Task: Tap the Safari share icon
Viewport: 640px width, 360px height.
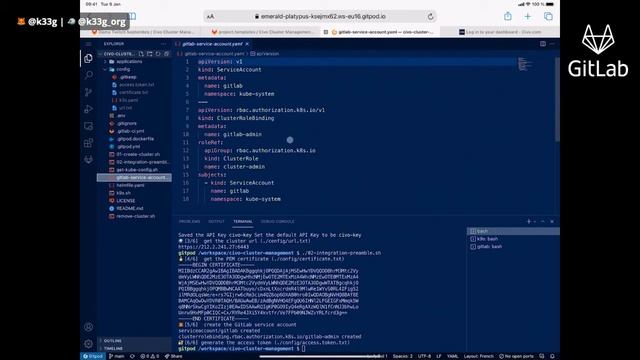Action: click(507, 16)
